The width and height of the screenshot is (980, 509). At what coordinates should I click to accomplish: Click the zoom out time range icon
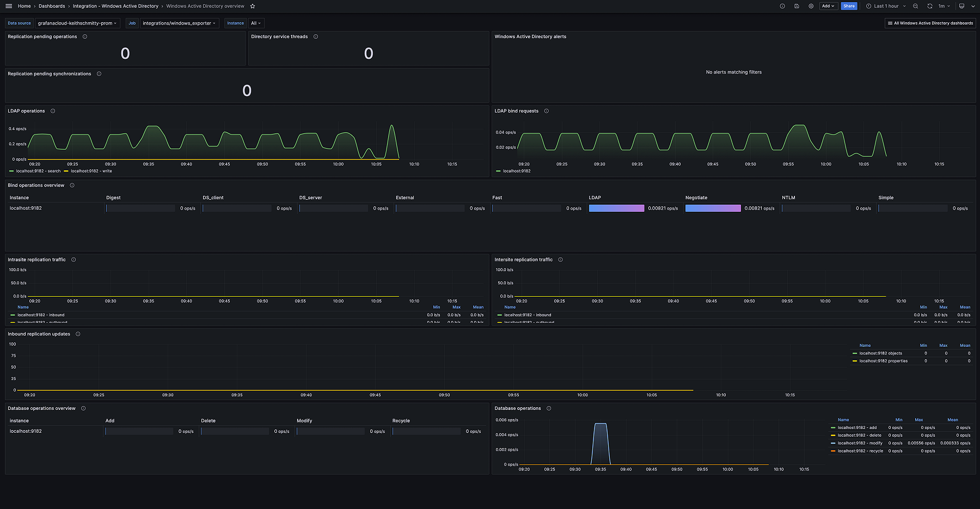coord(915,6)
